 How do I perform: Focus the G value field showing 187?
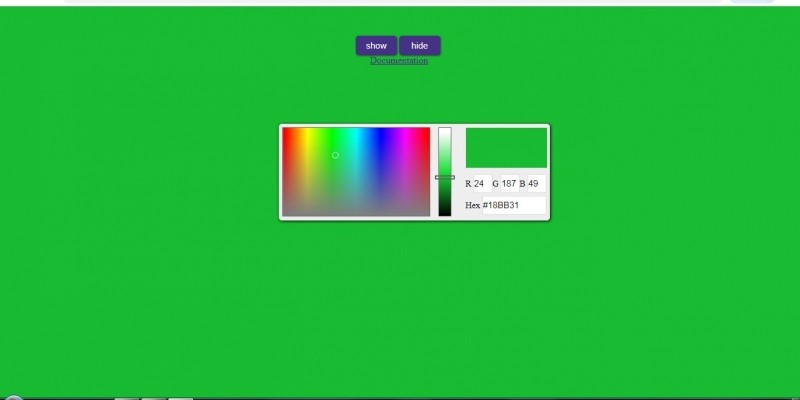tap(509, 184)
